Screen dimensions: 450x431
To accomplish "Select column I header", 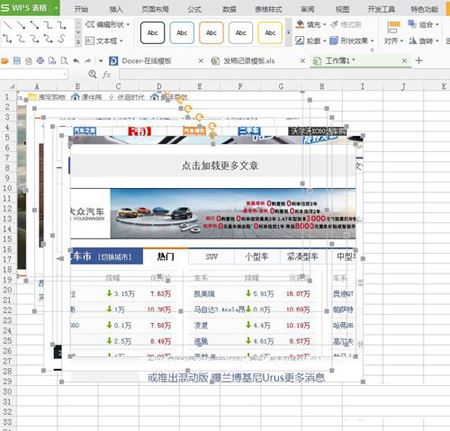I will coord(362,87).
